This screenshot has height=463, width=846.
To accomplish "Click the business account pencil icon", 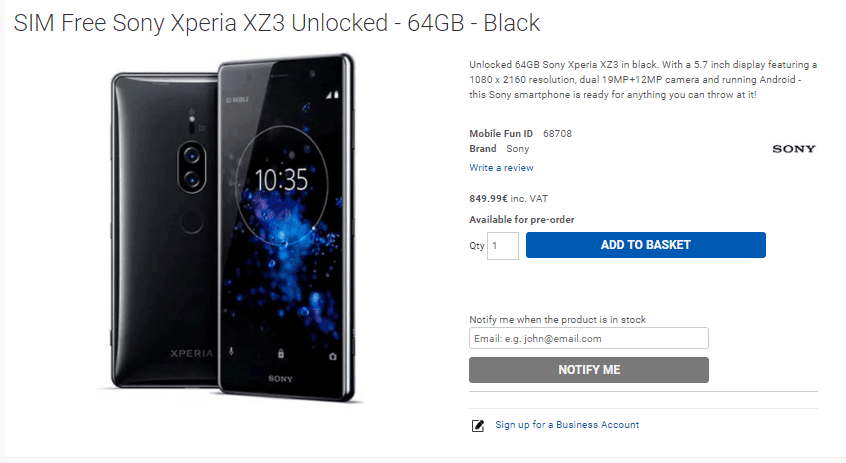I will coord(477,426).
